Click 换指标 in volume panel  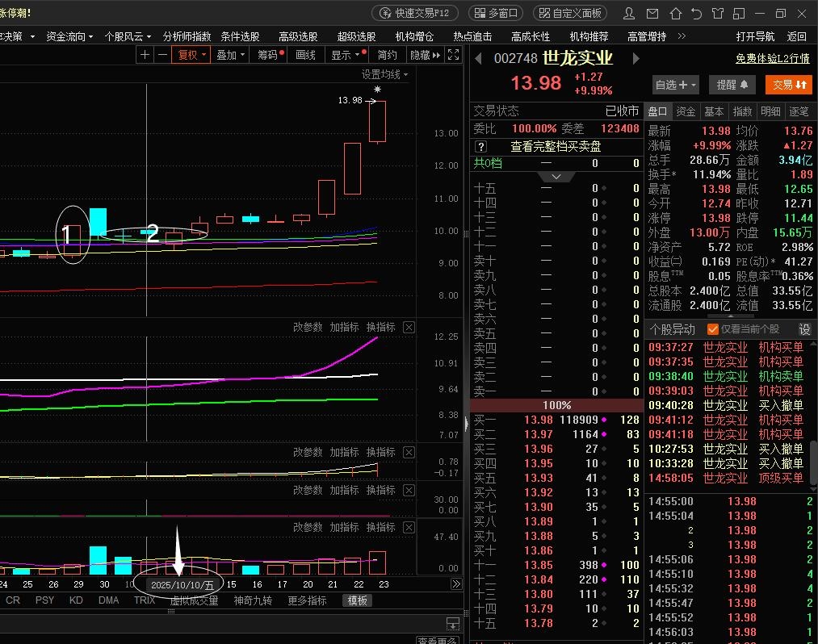[x=381, y=527]
